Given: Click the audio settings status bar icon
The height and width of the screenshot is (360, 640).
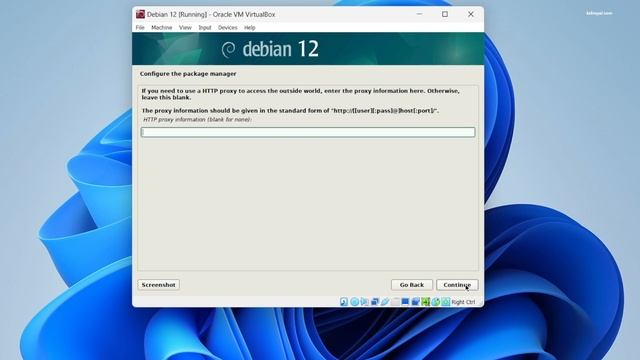Looking at the screenshot, I should 364,302.
